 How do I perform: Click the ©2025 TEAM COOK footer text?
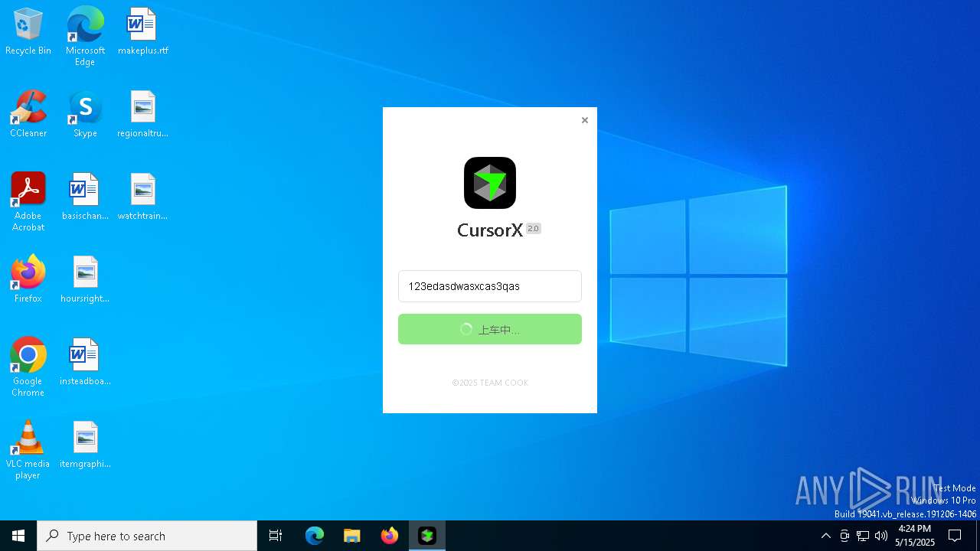coord(490,383)
